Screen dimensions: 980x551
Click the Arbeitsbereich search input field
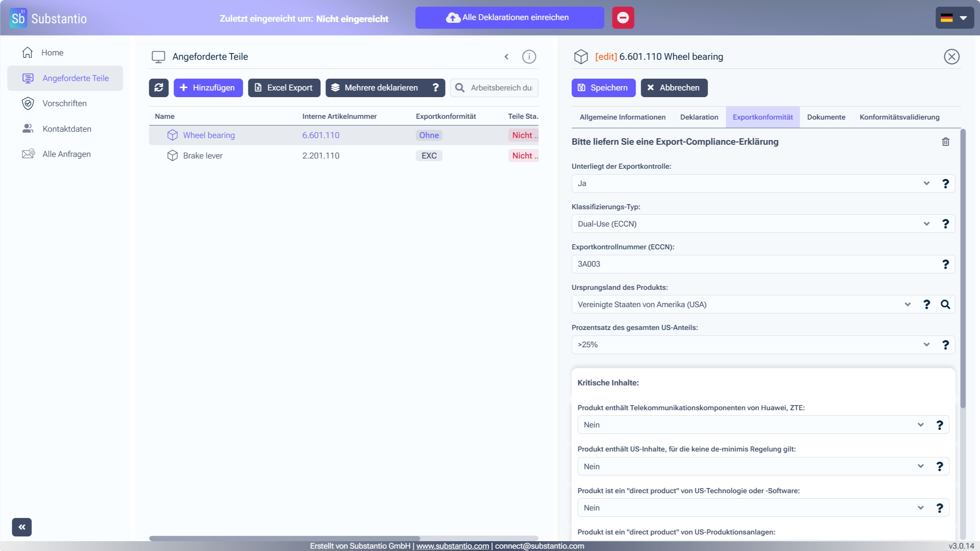coord(501,88)
